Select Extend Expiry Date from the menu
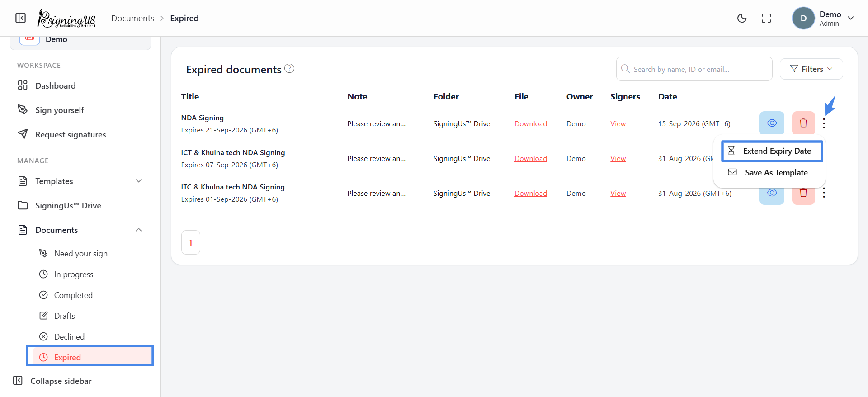 772,151
